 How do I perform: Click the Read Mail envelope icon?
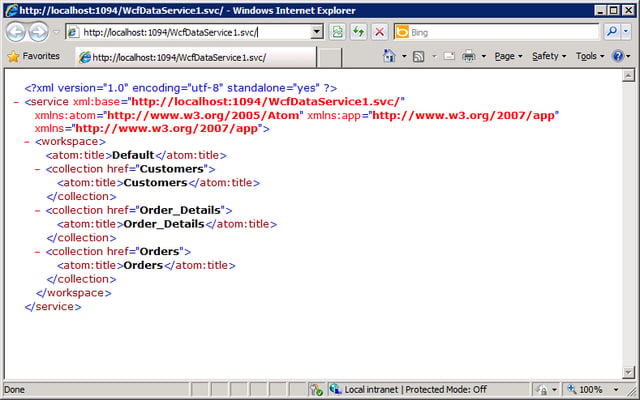(x=449, y=56)
